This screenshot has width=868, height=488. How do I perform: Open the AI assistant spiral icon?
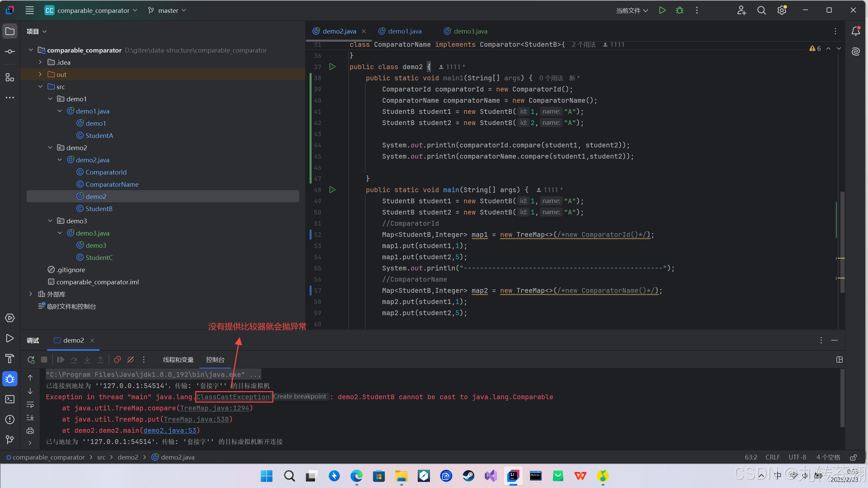pyautogui.click(x=856, y=52)
